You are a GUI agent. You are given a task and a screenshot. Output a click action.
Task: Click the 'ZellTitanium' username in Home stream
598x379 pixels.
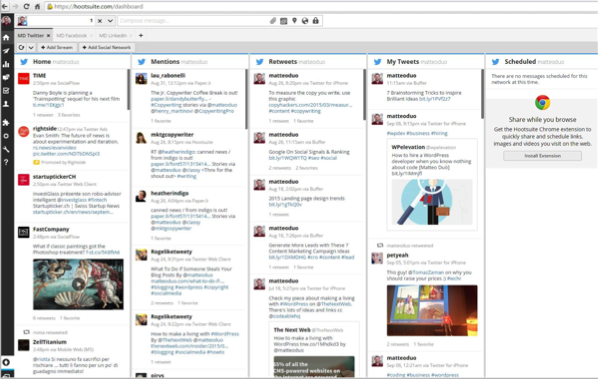tap(50, 342)
